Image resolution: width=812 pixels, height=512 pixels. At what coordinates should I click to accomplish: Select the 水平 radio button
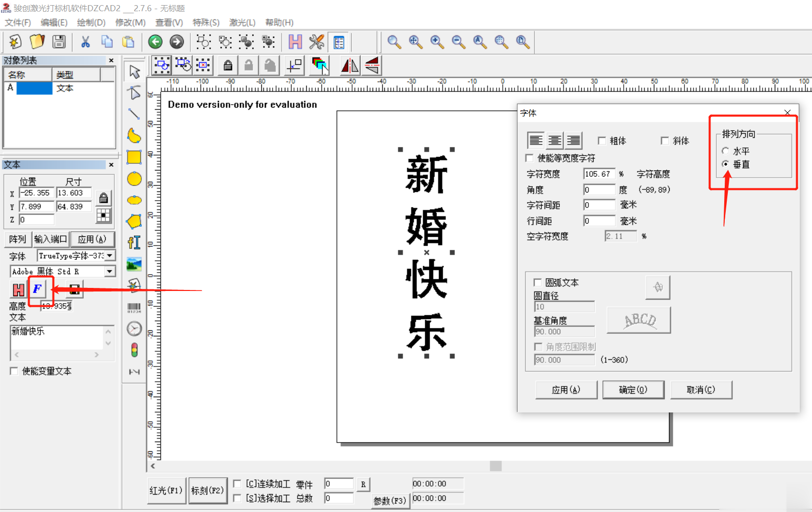click(x=725, y=151)
